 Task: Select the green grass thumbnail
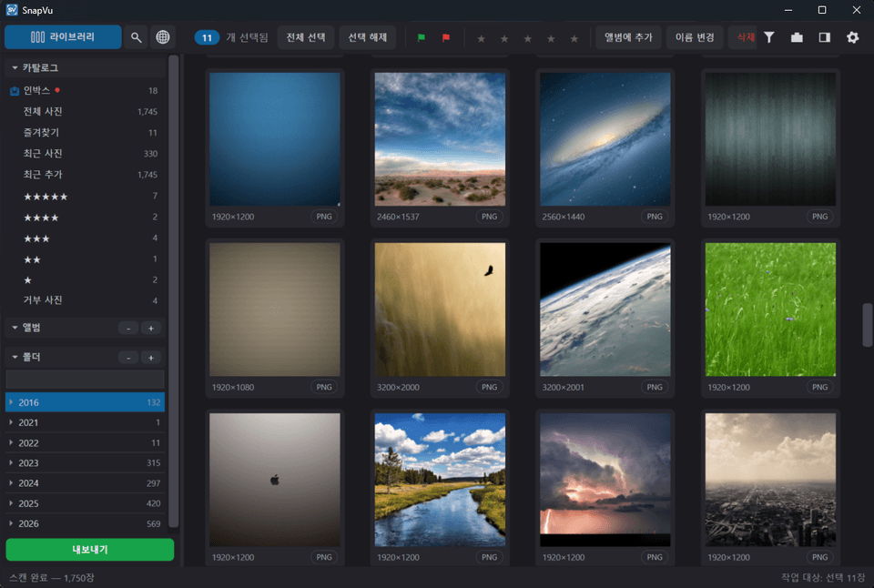point(770,309)
